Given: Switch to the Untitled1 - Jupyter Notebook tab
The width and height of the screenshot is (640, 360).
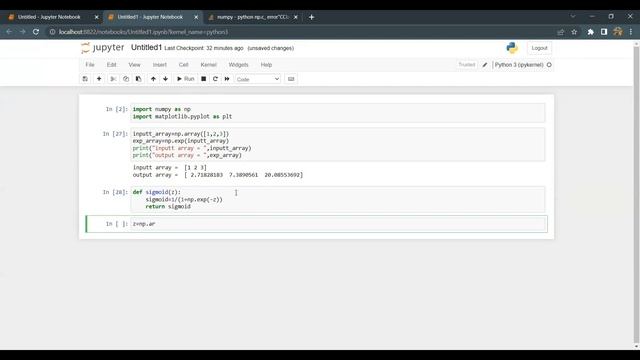Looking at the screenshot, I should (x=150, y=17).
